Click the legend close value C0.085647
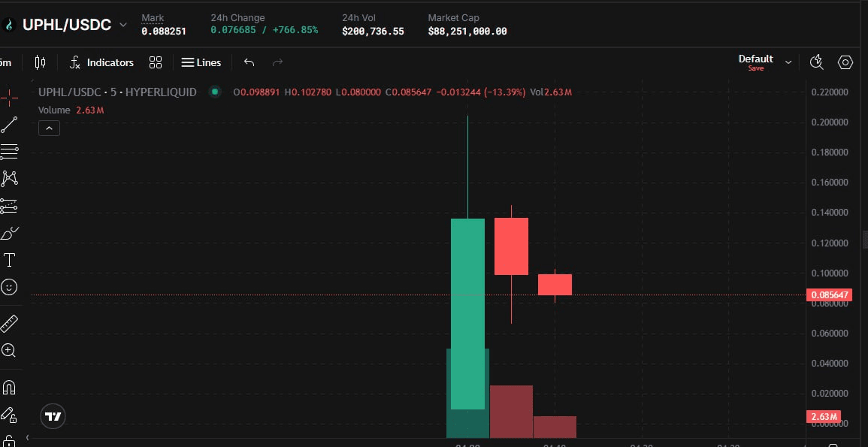 pos(409,92)
